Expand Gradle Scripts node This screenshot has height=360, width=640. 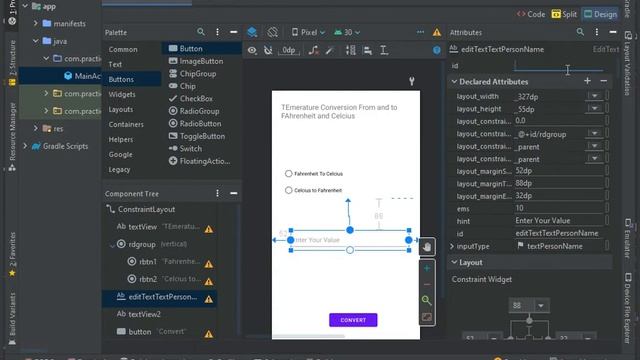pos(25,146)
